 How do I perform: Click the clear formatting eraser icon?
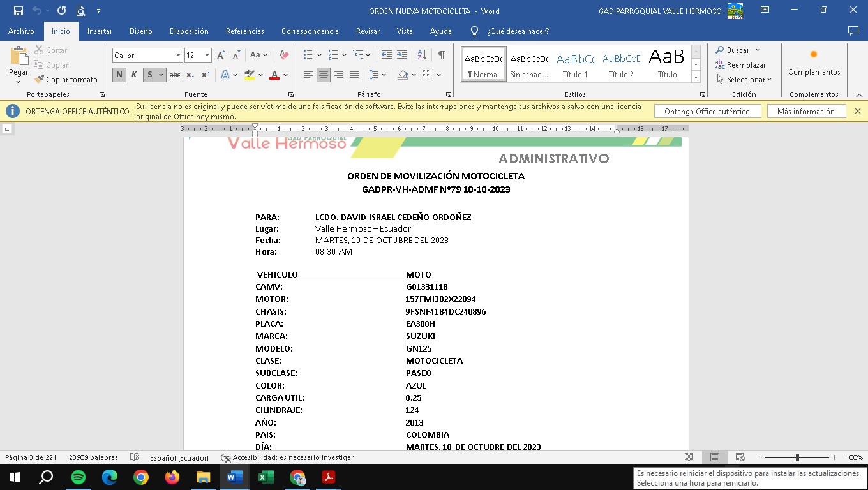point(284,56)
